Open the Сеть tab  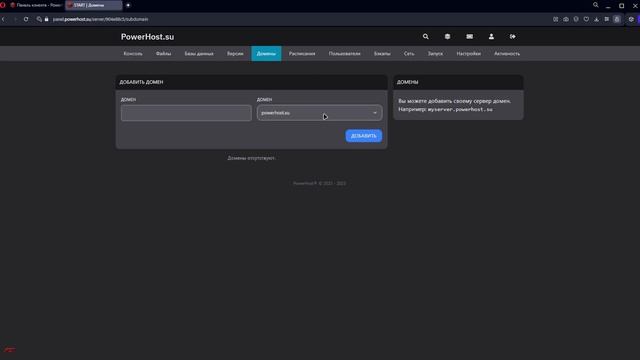[409, 53]
